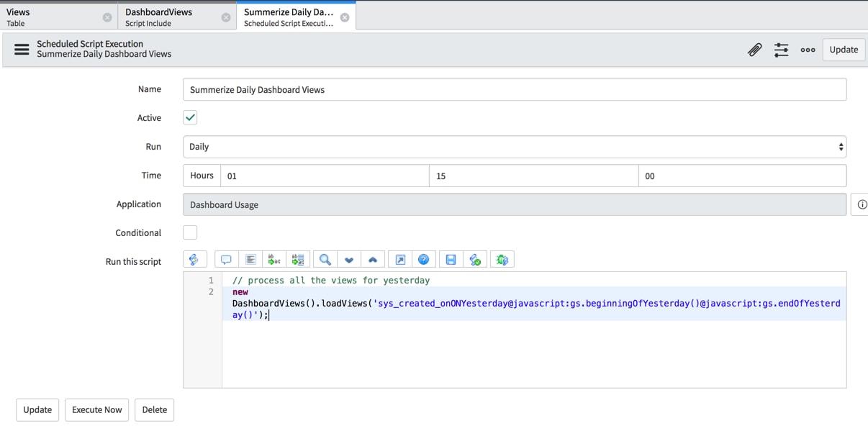
Task: Open the personalize form sliders icon
Action: point(781,50)
